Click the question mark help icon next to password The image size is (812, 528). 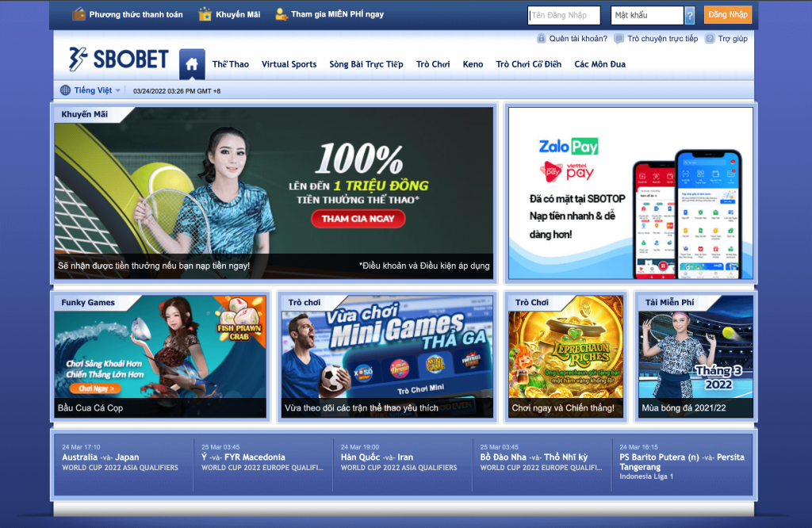tap(690, 16)
